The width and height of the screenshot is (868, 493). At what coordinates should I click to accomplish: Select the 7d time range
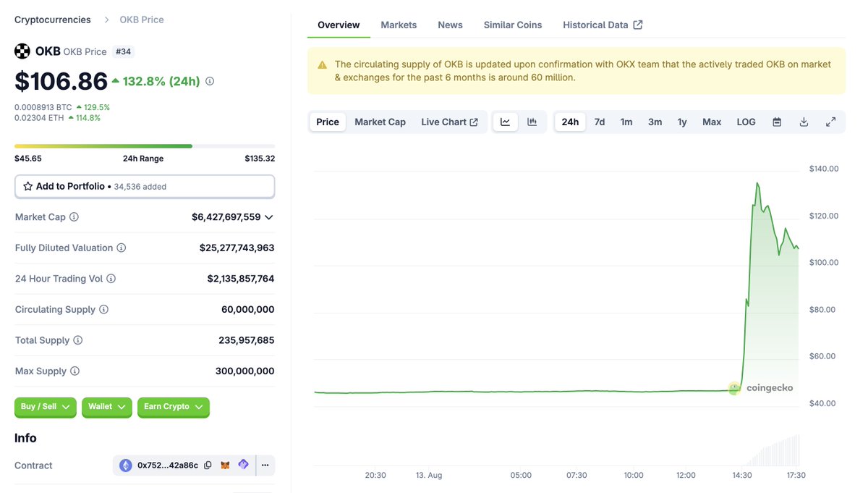(x=600, y=122)
